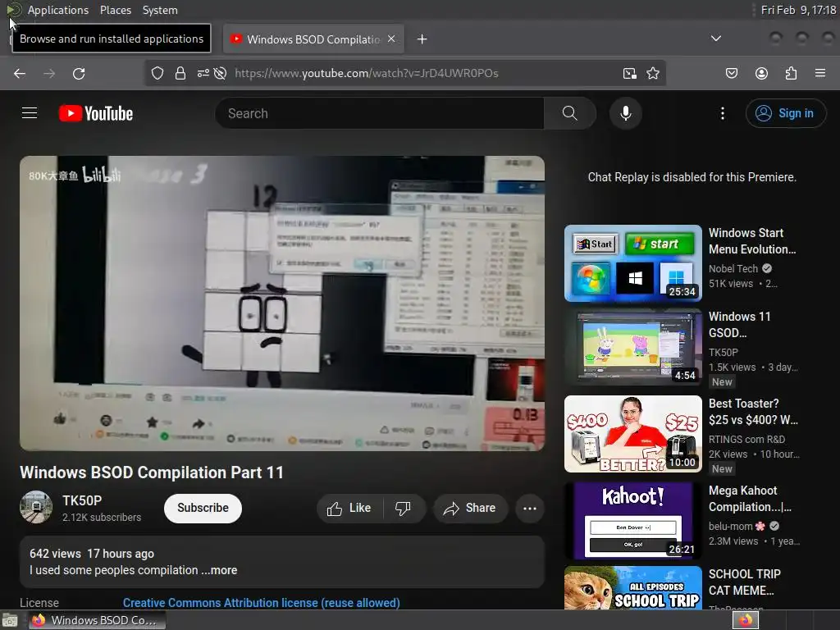Viewport: 840px width, 630px height.
Task: Open the System menu
Action: pos(160,10)
